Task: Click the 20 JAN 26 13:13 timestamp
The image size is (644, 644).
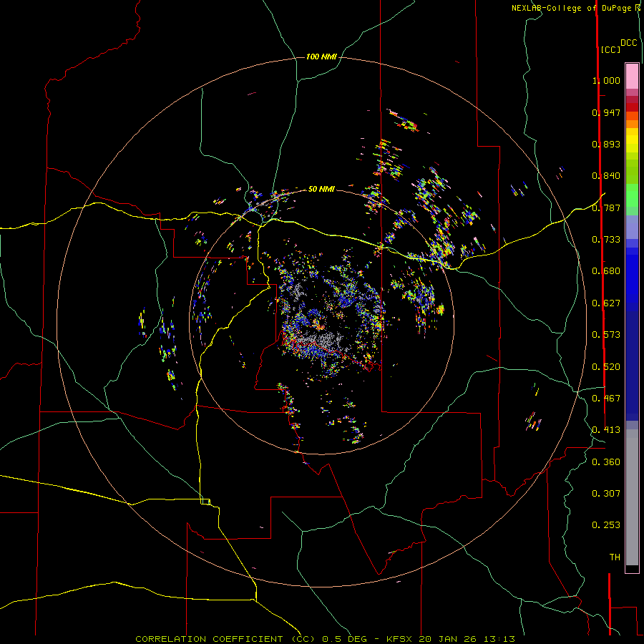Action: tap(467, 639)
